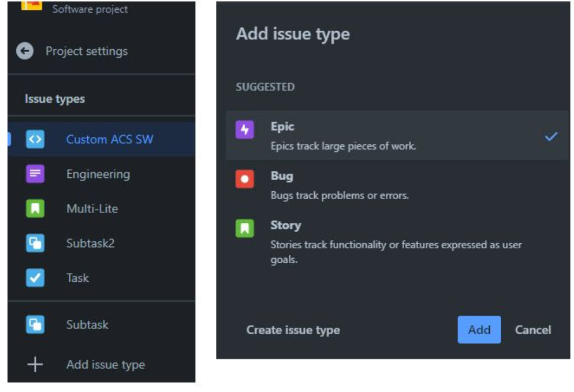Click the Software project icon

coord(32,5)
